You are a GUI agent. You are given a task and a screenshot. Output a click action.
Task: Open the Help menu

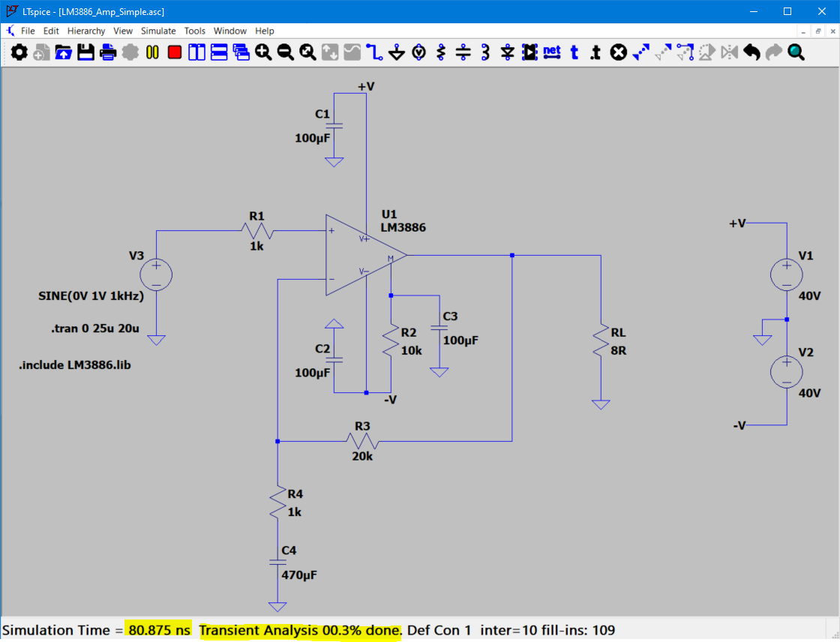click(x=264, y=31)
